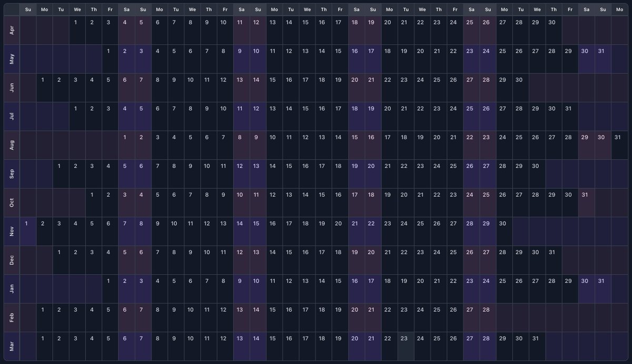Choose July 4 Saturday cell
The image size is (632, 364).
click(x=126, y=116)
